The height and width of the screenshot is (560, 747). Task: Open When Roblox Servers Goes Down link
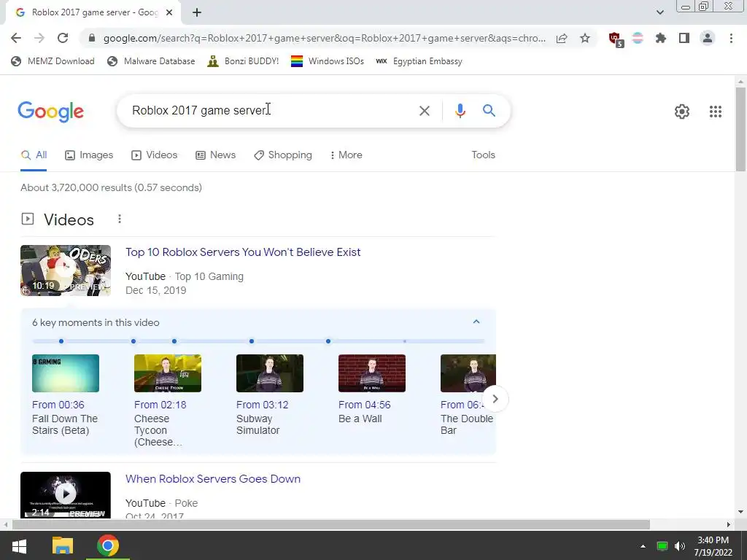213,478
